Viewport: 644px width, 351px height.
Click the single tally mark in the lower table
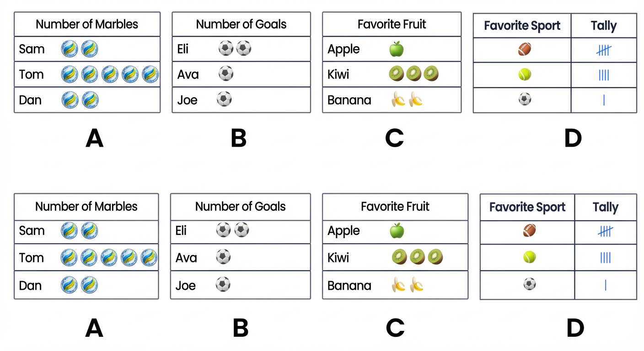point(606,285)
